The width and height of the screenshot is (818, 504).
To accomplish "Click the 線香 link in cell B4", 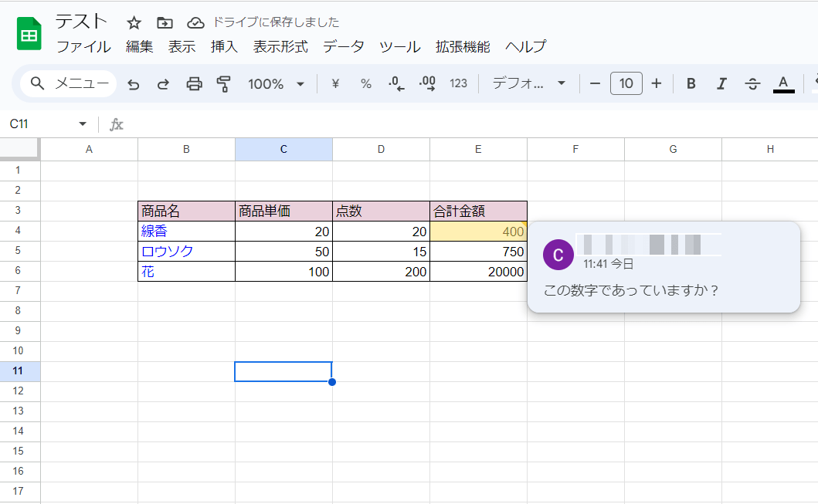I will point(154,231).
